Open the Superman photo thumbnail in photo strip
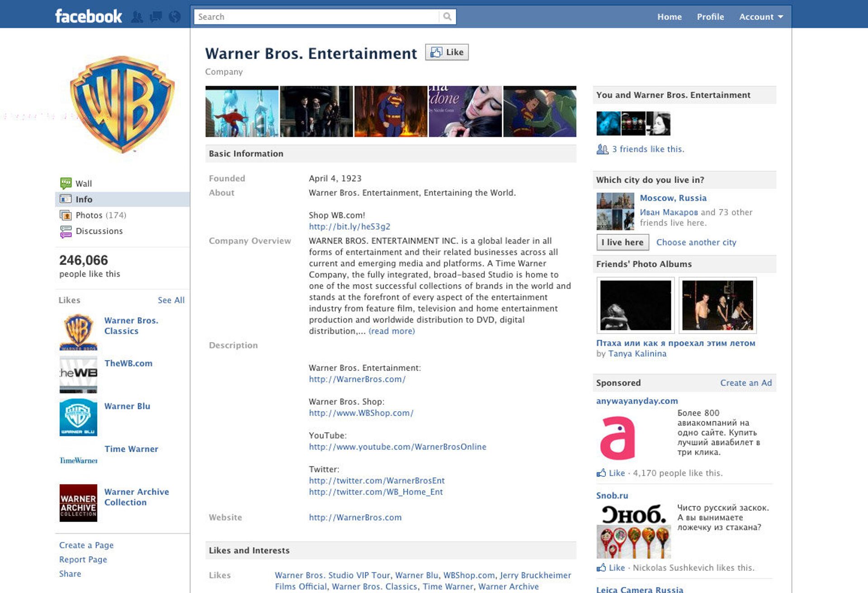The width and height of the screenshot is (868, 593). point(391,112)
